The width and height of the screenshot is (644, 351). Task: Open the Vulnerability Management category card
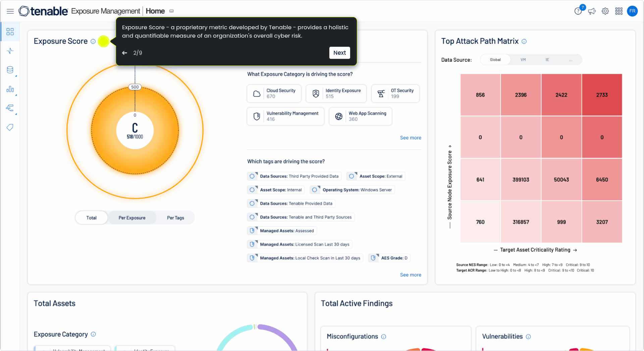(285, 116)
